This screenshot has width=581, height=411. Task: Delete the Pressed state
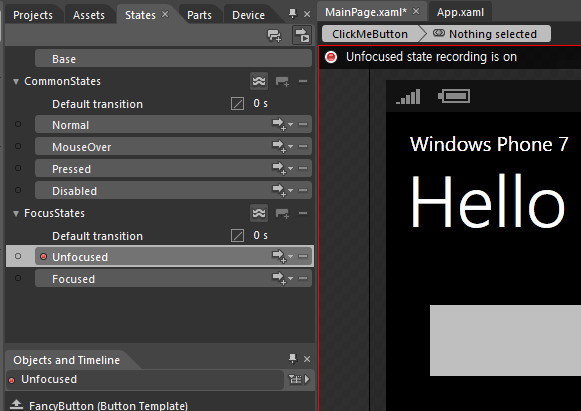click(x=303, y=168)
